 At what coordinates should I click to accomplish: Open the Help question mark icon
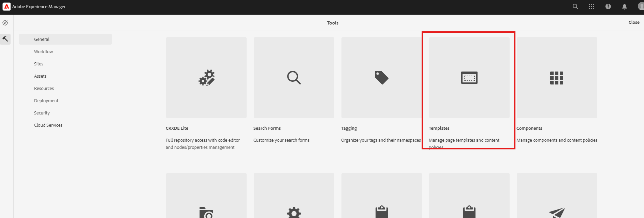click(x=608, y=6)
